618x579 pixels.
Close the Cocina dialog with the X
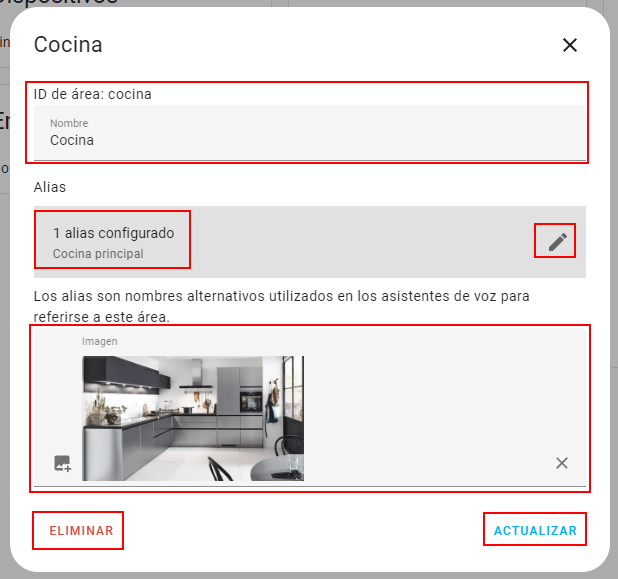(x=570, y=45)
